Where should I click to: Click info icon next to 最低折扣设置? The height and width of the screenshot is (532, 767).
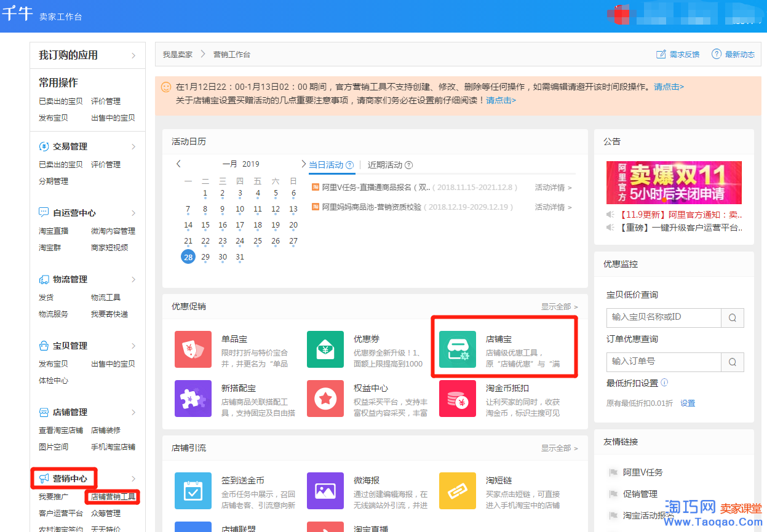pyautogui.click(x=664, y=383)
